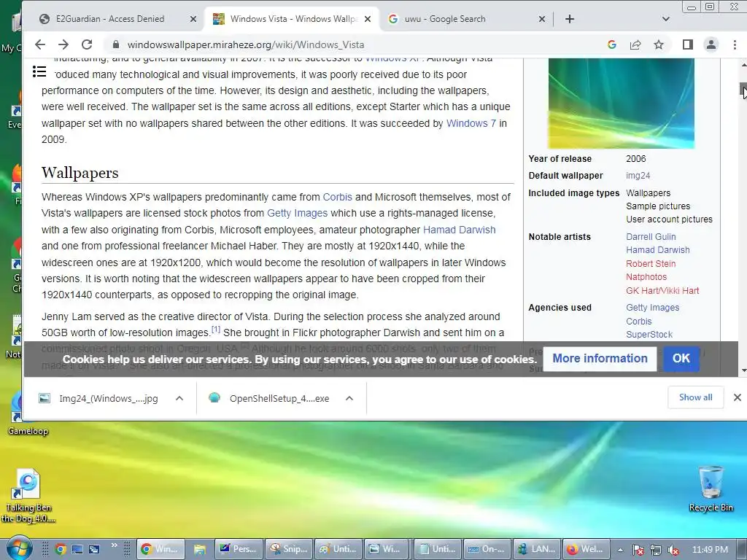Click Show Desktop quick launch icon

tap(77, 549)
